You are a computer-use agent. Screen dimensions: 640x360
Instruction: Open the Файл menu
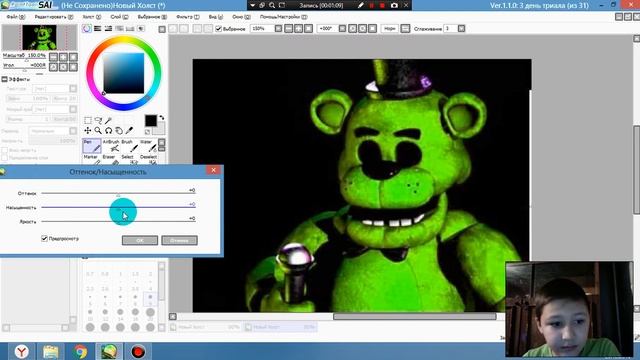point(16,17)
